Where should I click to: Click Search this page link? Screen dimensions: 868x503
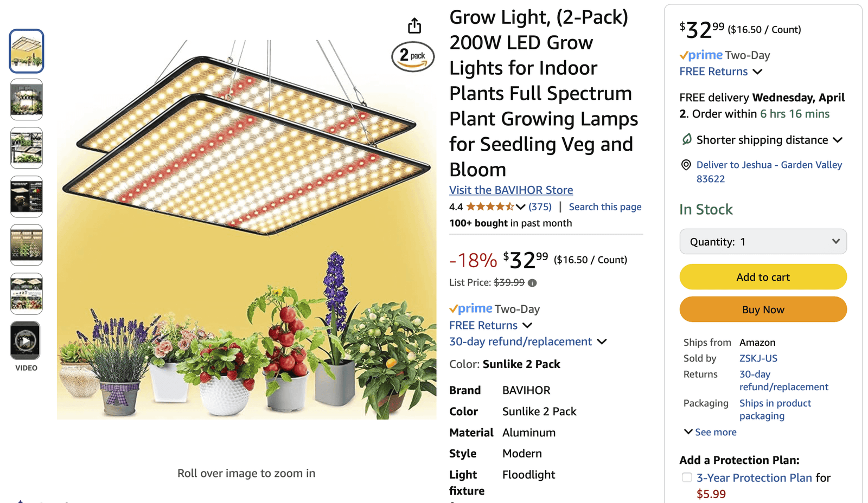click(605, 207)
